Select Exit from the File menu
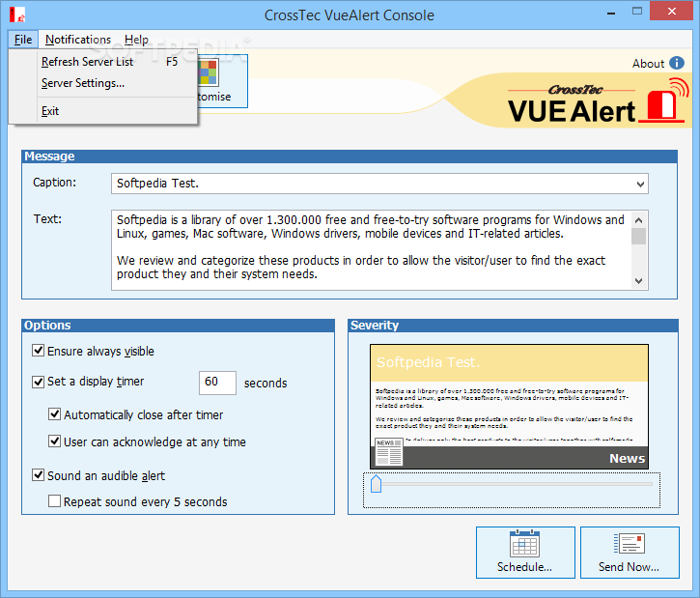The width and height of the screenshot is (700, 598). click(102, 111)
